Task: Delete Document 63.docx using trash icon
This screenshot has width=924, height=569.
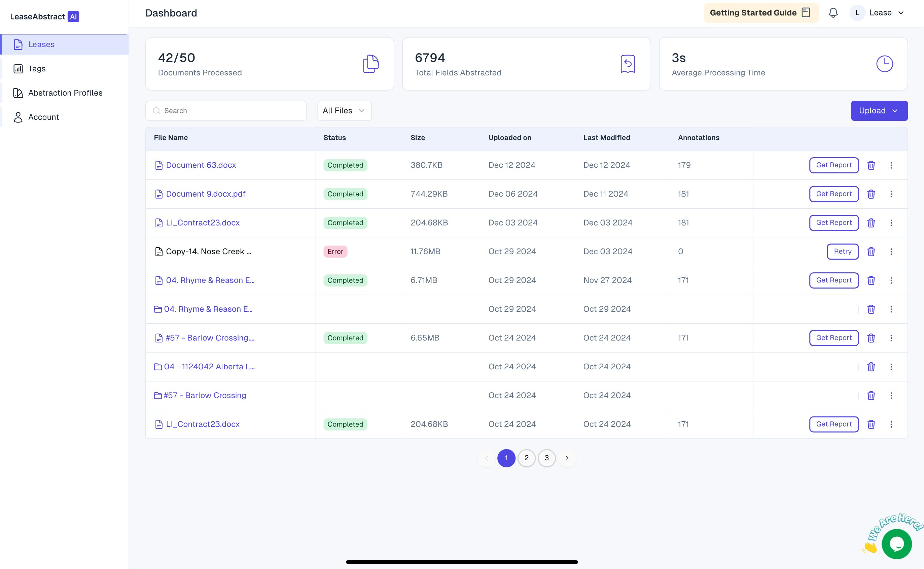Action: 871,165
